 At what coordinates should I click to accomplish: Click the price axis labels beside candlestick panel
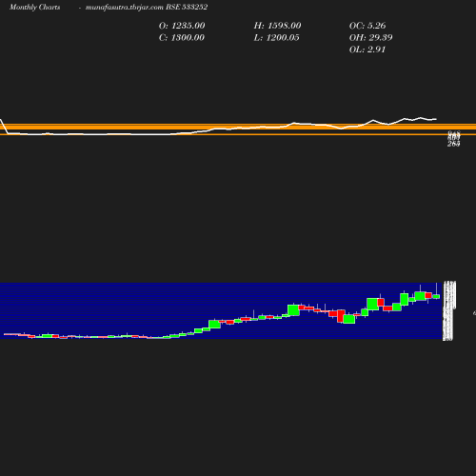(449, 310)
